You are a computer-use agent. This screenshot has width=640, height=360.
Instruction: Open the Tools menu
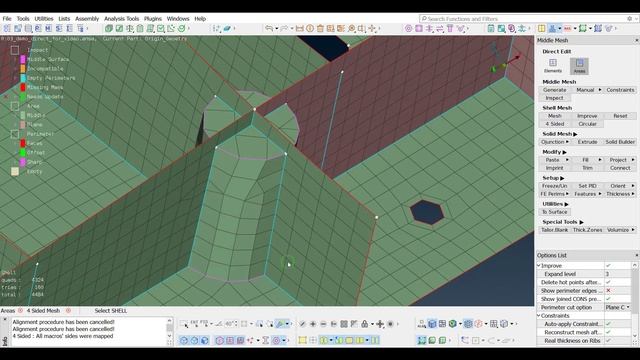23,19
